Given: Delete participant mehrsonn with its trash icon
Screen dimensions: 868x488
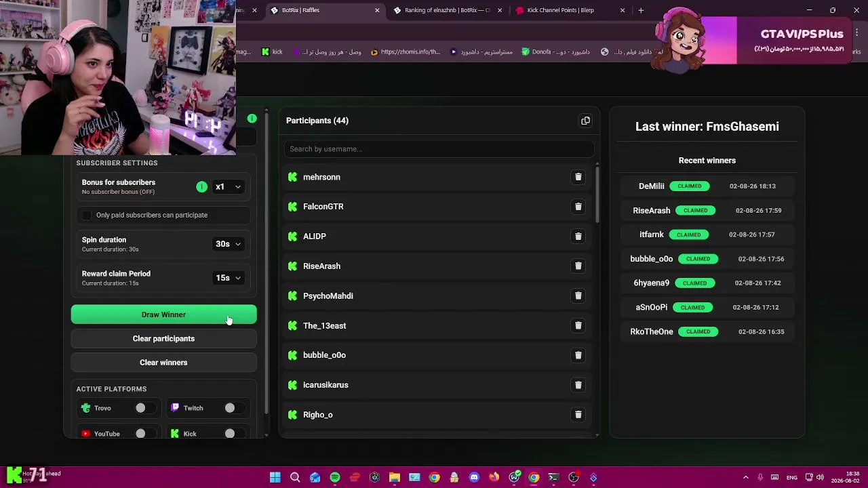Looking at the screenshot, I should (x=578, y=177).
